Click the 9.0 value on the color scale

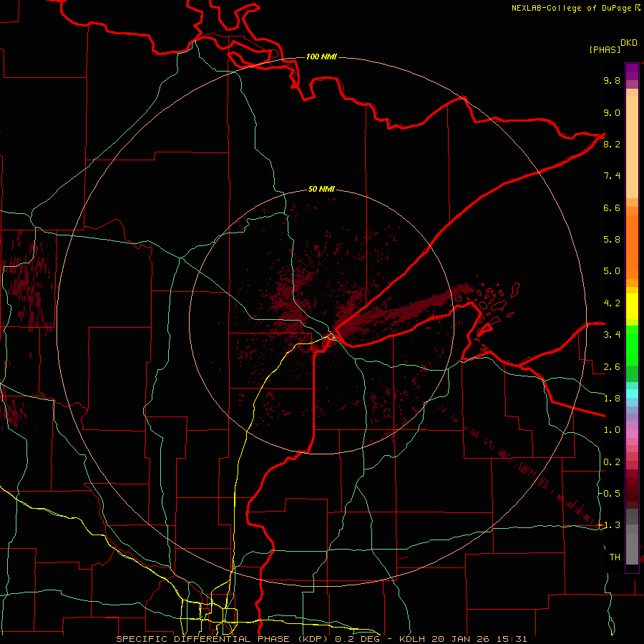click(x=612, y=112)
